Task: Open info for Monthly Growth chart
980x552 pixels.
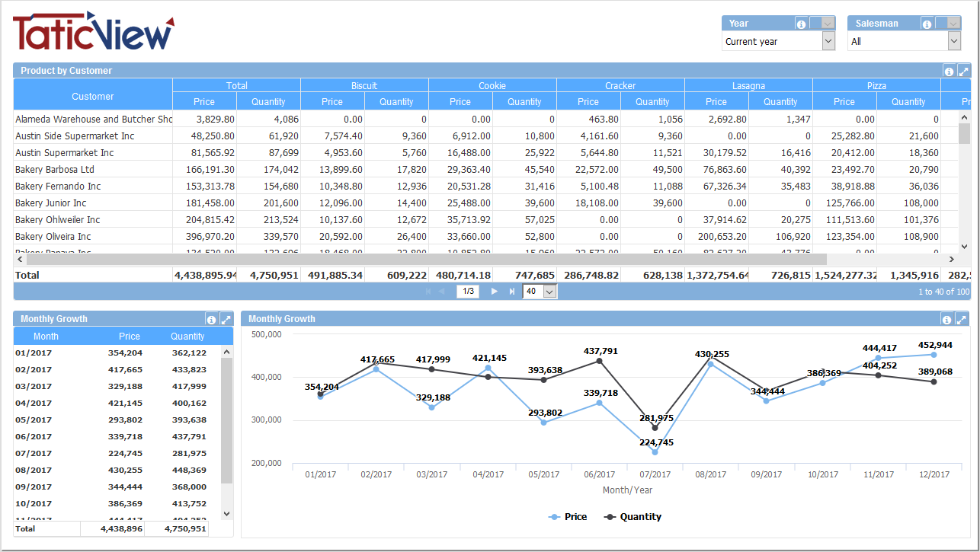Action: tap(947, 320)
